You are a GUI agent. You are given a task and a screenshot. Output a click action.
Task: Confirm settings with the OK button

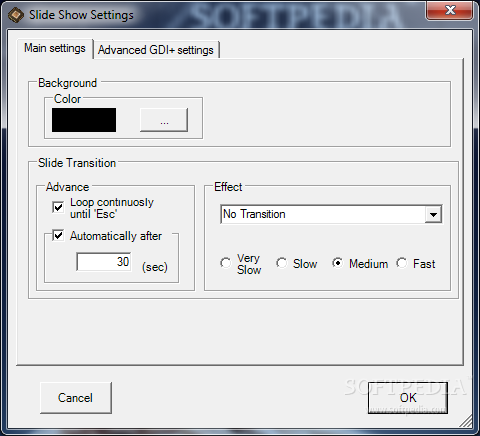click(x=408, y=398)
